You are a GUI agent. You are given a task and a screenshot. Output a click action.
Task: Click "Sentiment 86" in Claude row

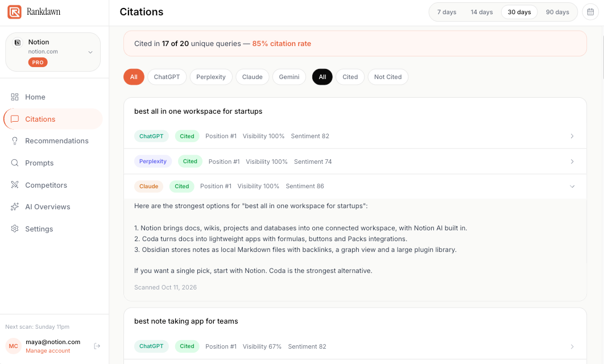[305, 187]
